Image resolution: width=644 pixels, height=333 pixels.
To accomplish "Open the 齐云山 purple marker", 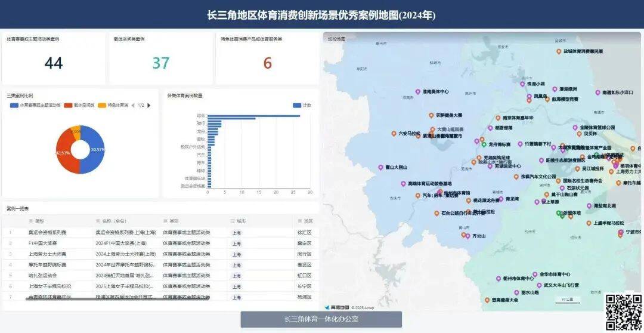I will [467, 236].
